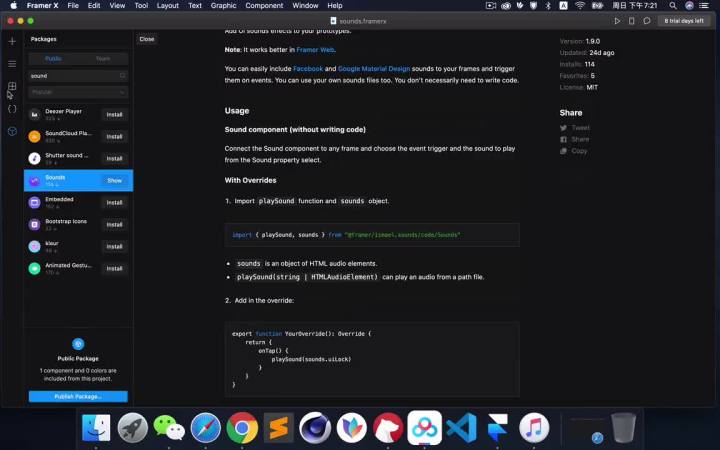Viewport: 720px width, 450px height.
Task: Open the Layout menu
Action: coord(168,6)
